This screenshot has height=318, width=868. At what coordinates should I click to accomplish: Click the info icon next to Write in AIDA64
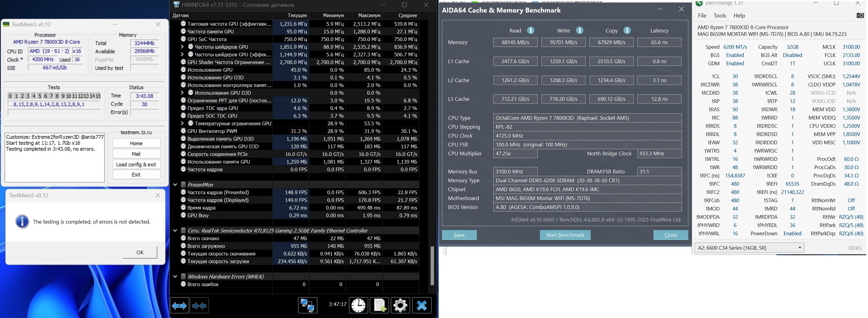[x=580, y=30]
